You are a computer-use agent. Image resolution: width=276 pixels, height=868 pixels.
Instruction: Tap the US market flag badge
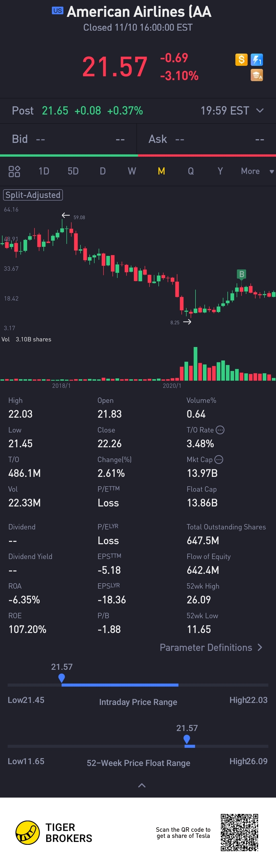57,10
